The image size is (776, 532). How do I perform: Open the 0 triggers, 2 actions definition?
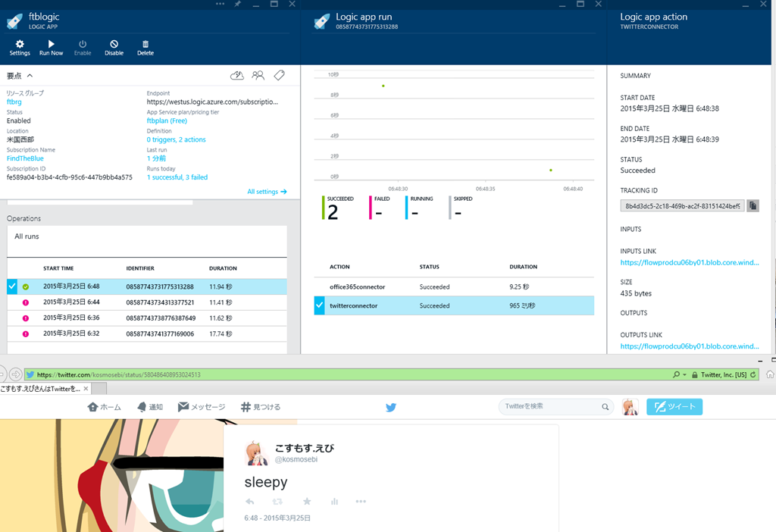point(176,139)
